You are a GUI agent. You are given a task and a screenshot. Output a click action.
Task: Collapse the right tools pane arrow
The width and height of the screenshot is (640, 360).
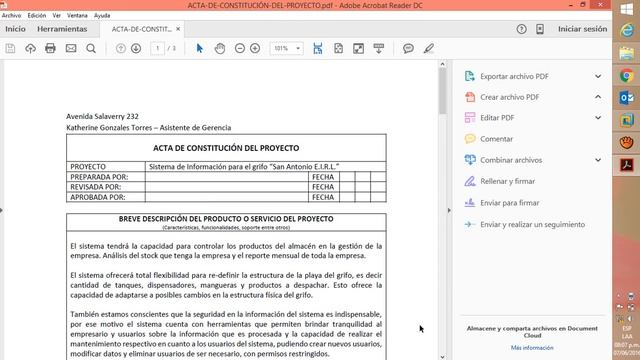click(449, 211)
